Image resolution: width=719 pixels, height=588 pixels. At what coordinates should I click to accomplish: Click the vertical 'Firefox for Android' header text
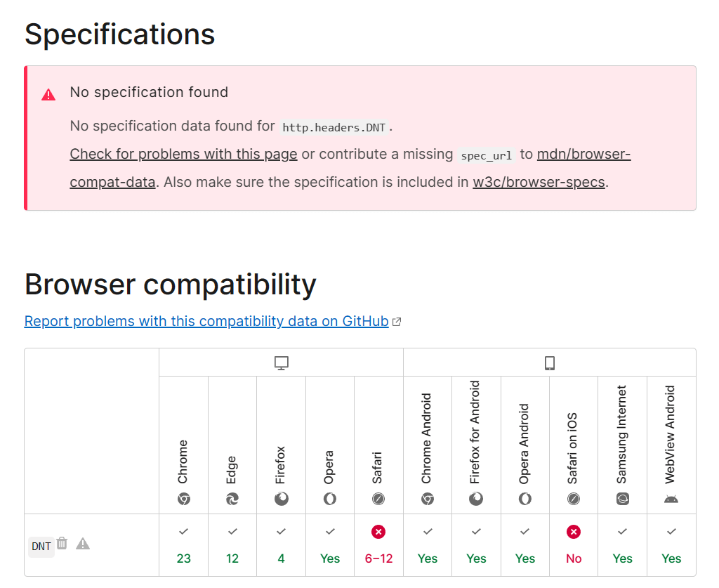[x=475, y=432]
